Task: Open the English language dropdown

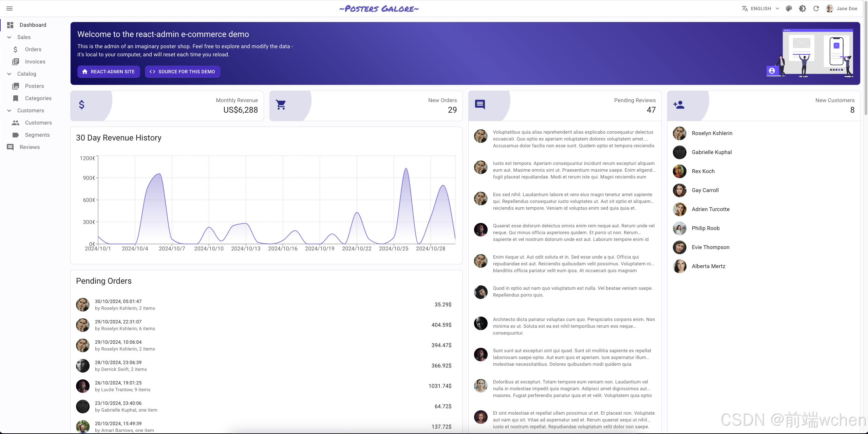Action: [760, 8]
